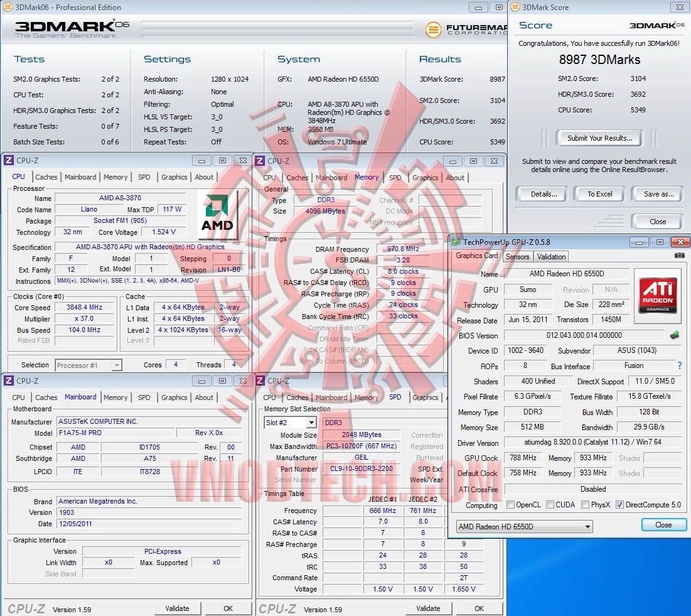Click the 3DMark06 GFX AMD Radeon HD 6550D text

(x=343, y=79)
